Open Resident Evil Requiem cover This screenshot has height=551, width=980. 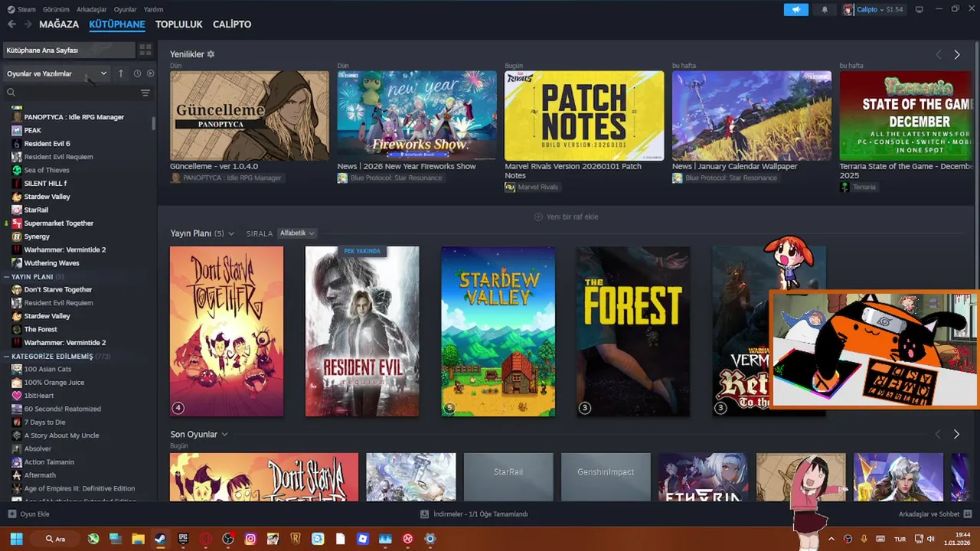(362, 331)
